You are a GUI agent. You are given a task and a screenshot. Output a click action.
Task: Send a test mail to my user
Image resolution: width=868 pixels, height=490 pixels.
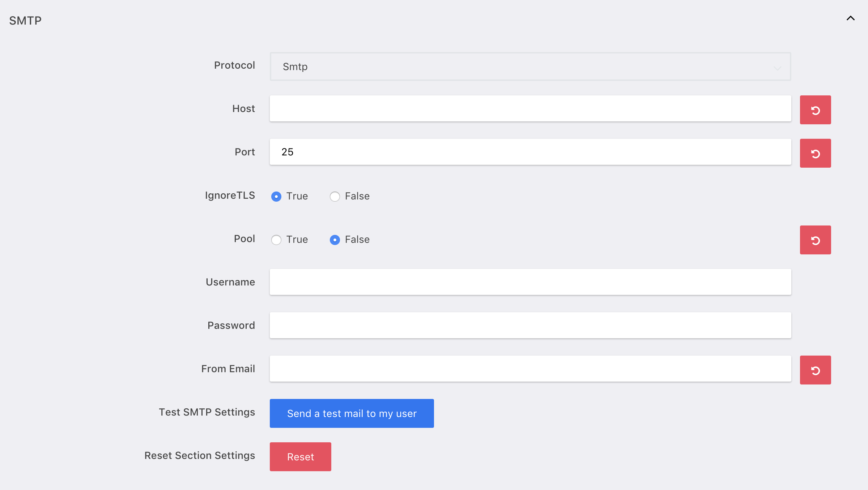(x=352, y=413)
